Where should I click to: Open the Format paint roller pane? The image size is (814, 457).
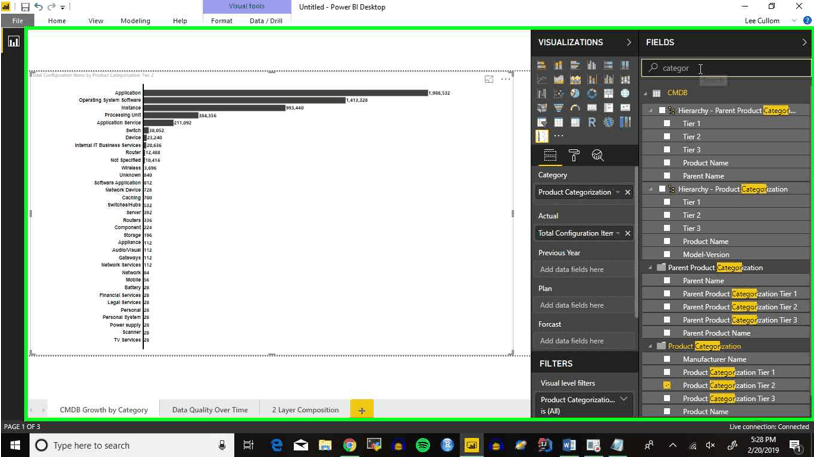pos(574,155)
